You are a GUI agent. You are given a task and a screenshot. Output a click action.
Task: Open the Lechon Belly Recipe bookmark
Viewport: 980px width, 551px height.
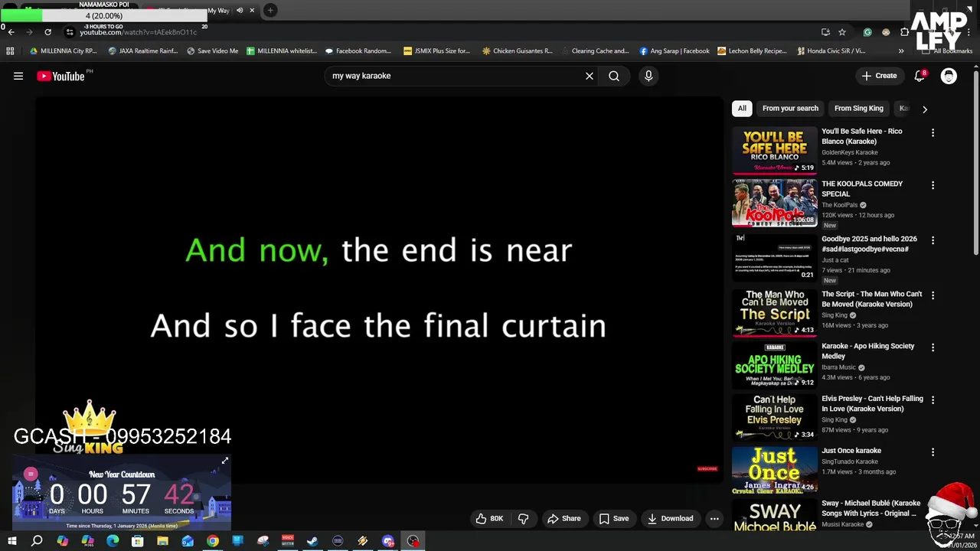[x=752, y=51]
